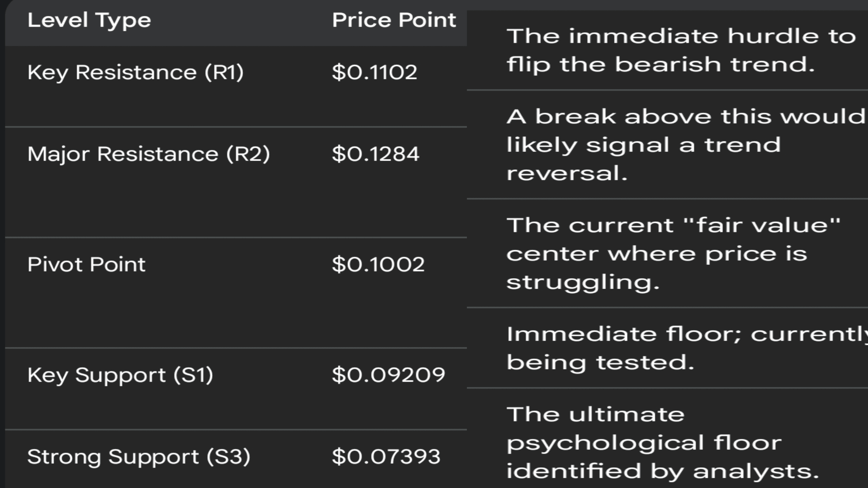868x488 pixels.
Task: Click "identified by analysts." text line
Action: pyautogui.click(x=663, y=471)
